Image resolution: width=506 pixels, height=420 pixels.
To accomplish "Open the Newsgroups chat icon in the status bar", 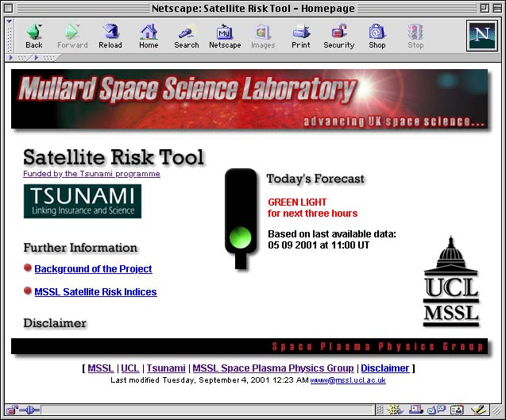I will coord(436,410).
